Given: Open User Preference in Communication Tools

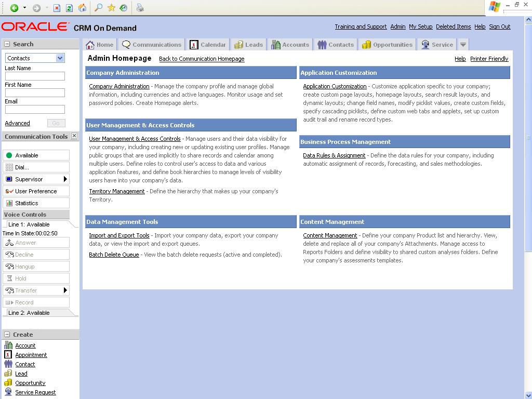Looking at the screenshot, I should (36, 191).
